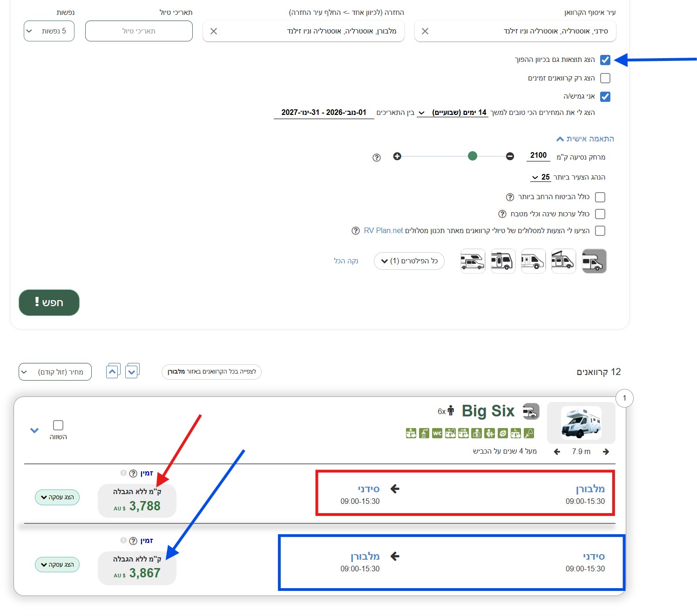Click the shower amenity icon on Big Six
697x616 pixels.
click(x=424, y=433)
